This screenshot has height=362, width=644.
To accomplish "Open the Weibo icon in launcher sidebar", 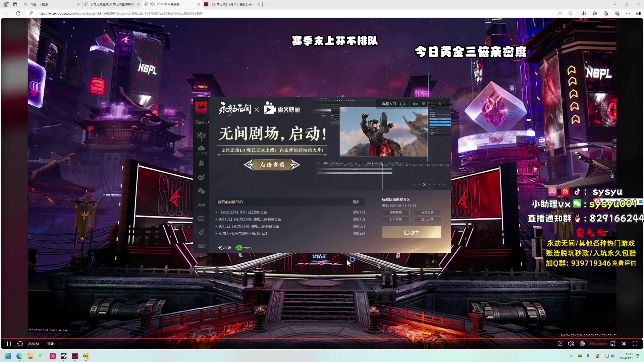I will click(201, 177).
